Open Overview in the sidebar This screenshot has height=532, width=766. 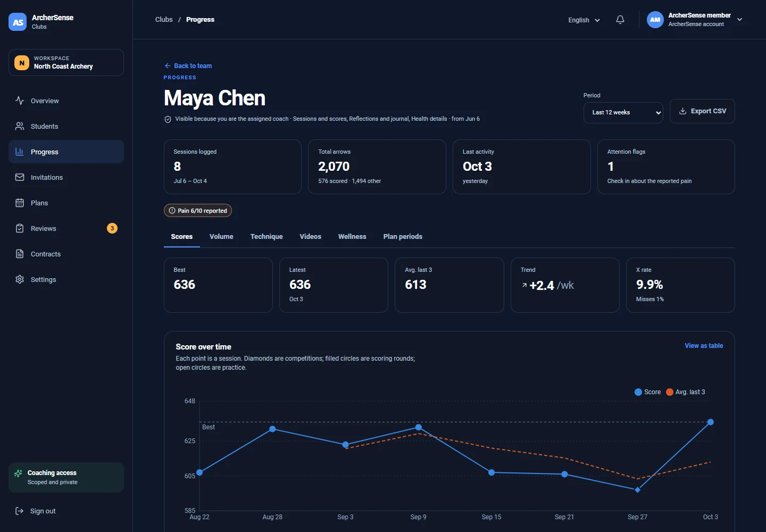tap(66, 101)
